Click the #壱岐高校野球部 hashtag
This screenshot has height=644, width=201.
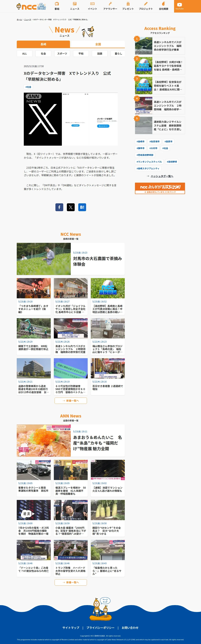pyautogui.click(x=145, y=155)
